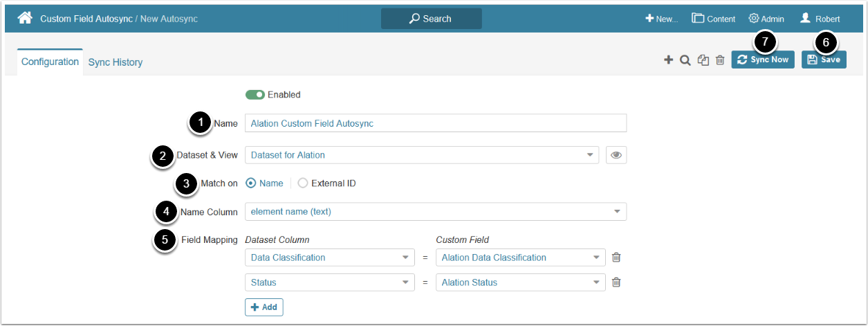Screen dimensions: 868x326
Task: Add a new field mapping row
Action: pyautogui.click(x=264, y=307)
